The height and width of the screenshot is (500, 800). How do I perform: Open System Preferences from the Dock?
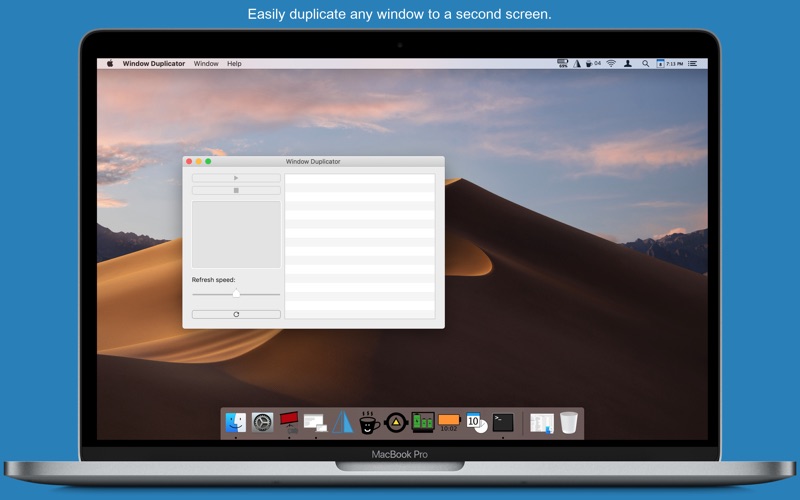click(x=262, y=422)
